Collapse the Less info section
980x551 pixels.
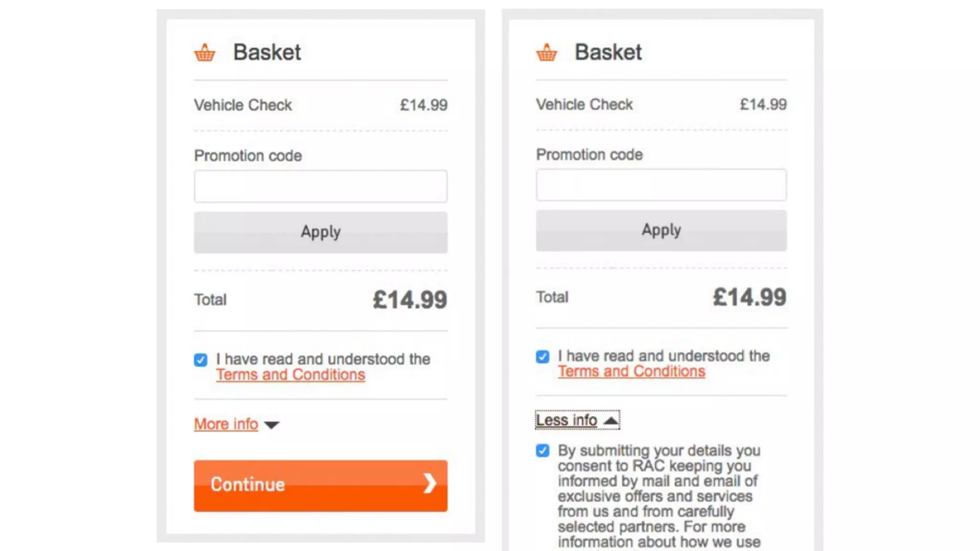[567, 420]
